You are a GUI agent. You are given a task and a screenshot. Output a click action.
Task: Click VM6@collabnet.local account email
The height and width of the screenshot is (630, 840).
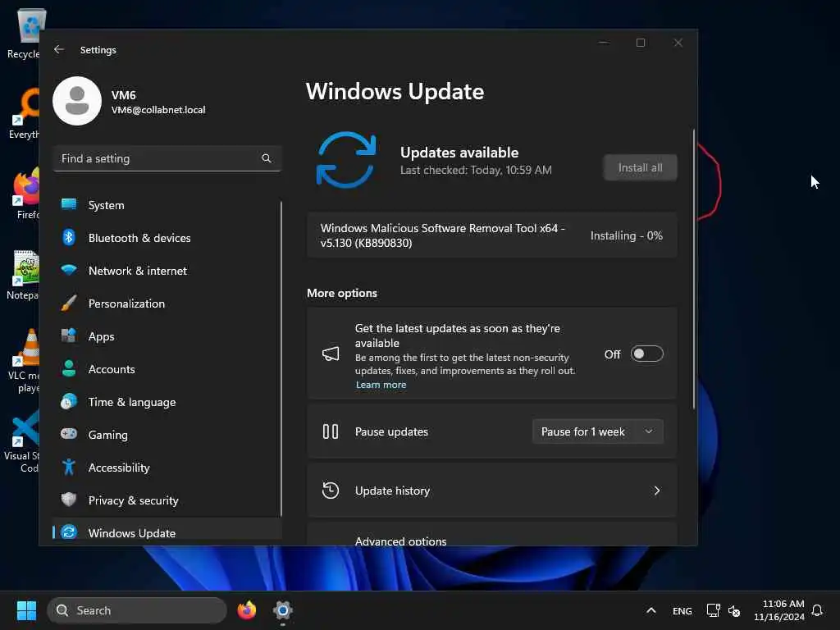tap(158, 109)
